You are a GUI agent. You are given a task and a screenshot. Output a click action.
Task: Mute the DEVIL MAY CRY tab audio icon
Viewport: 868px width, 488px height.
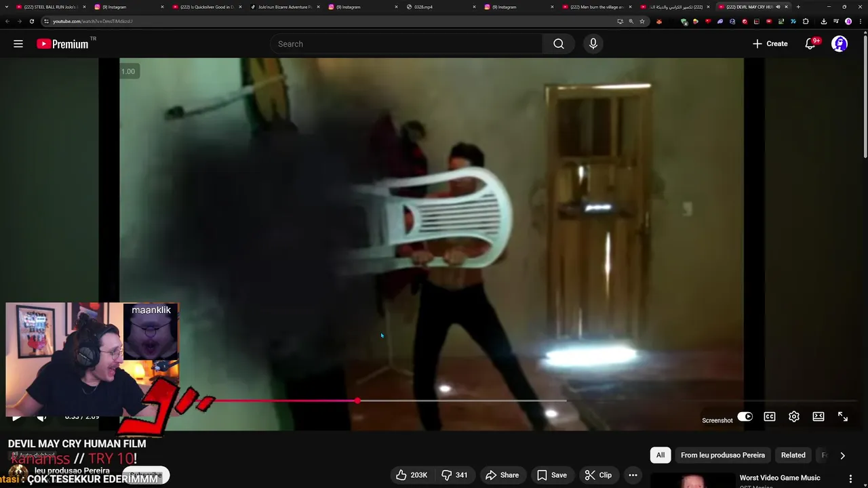point(778,7)
